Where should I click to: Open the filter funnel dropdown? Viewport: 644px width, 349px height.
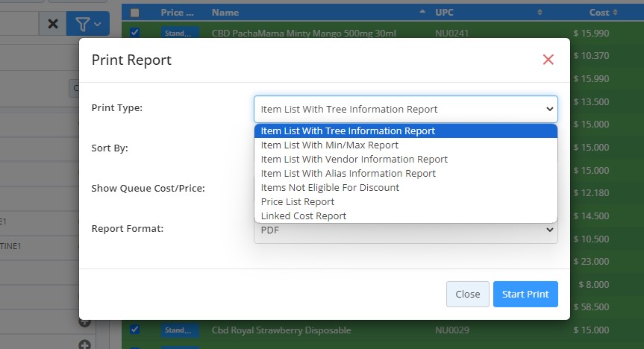88,24
